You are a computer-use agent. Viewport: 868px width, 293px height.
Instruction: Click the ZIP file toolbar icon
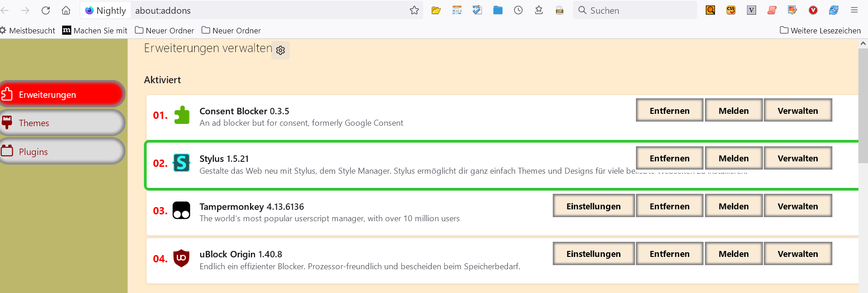[x=559, y=10]
